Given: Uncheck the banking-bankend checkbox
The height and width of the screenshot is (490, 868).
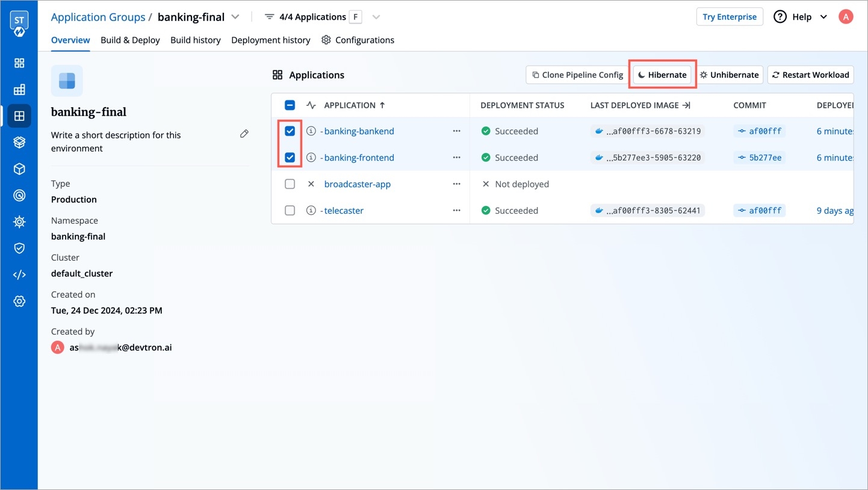Looking at the screenshot, I should 290,131.
